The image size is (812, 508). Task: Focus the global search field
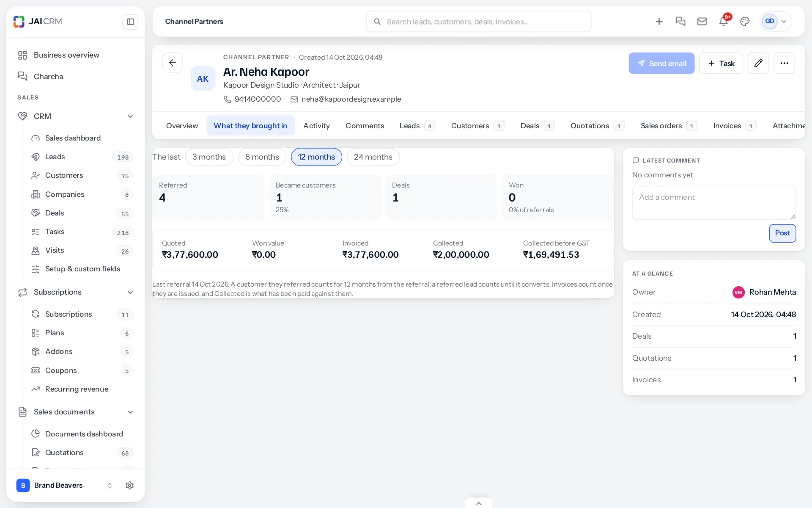[479, 22]
